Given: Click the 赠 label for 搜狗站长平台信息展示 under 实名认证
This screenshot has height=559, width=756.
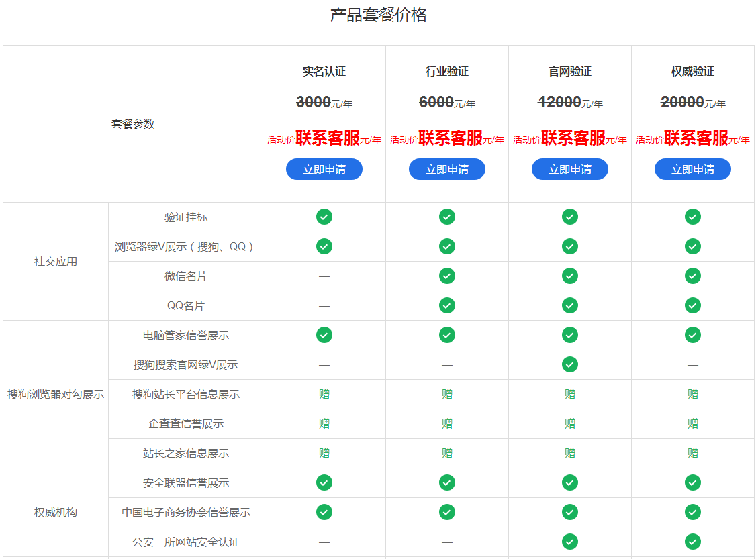Looking at the screenshot, I should click(324, 394).
